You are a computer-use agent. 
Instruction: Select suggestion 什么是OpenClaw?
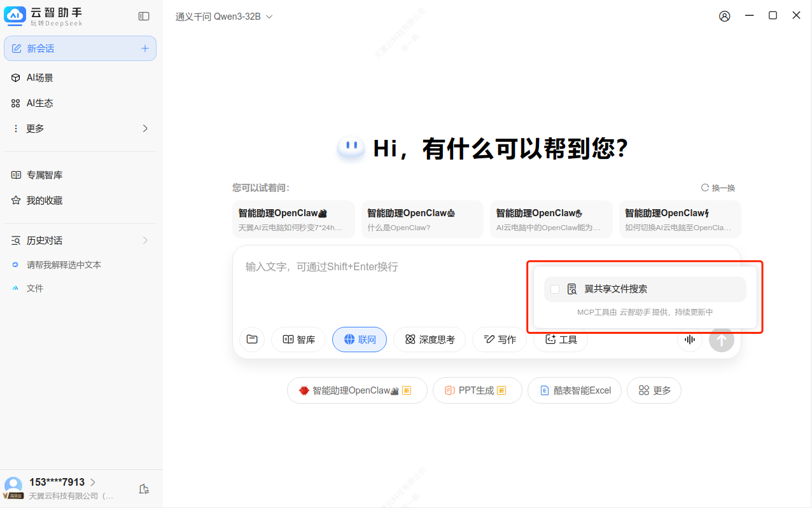(423, 219)
